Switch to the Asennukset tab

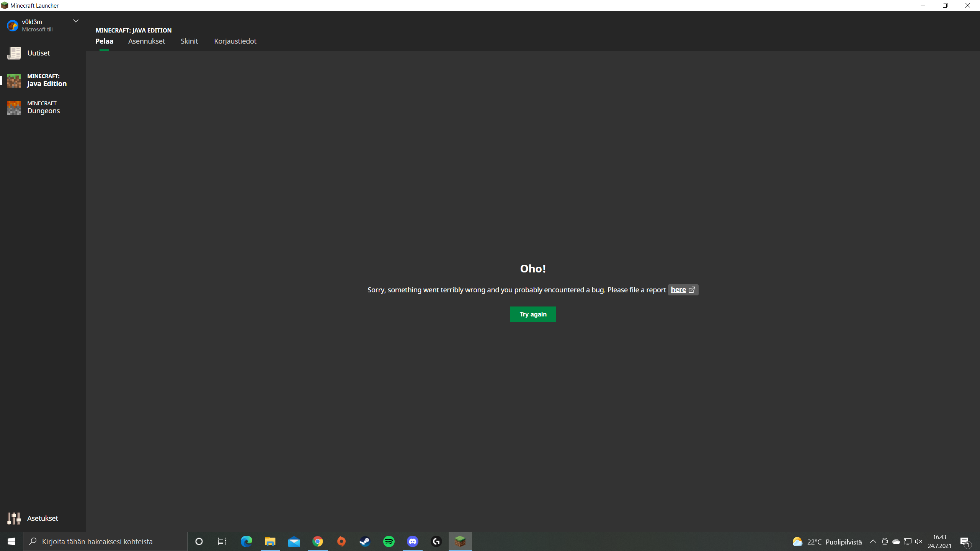[146, 41]
